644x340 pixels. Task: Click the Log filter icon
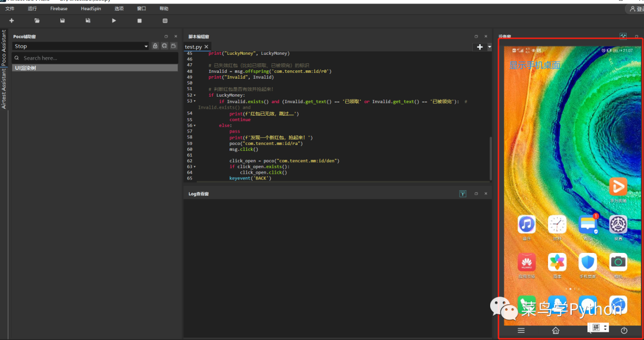coord(463,194)
